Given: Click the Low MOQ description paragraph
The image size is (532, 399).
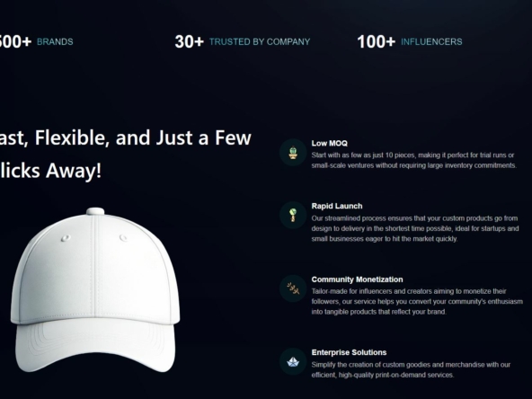Looking at the screenshot, I should pos(414,160).
